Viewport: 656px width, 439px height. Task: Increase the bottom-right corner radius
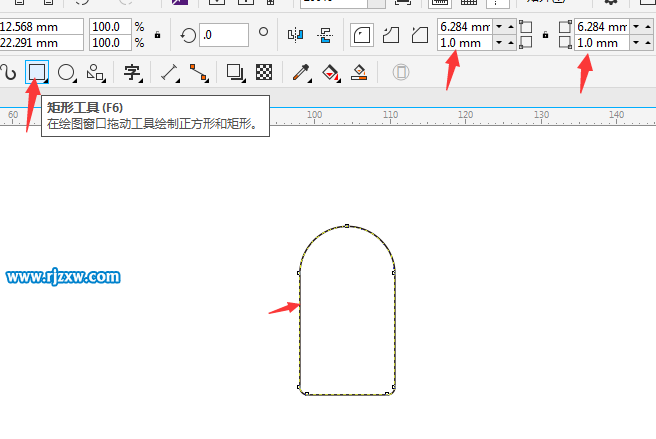(x=648, y=43)
